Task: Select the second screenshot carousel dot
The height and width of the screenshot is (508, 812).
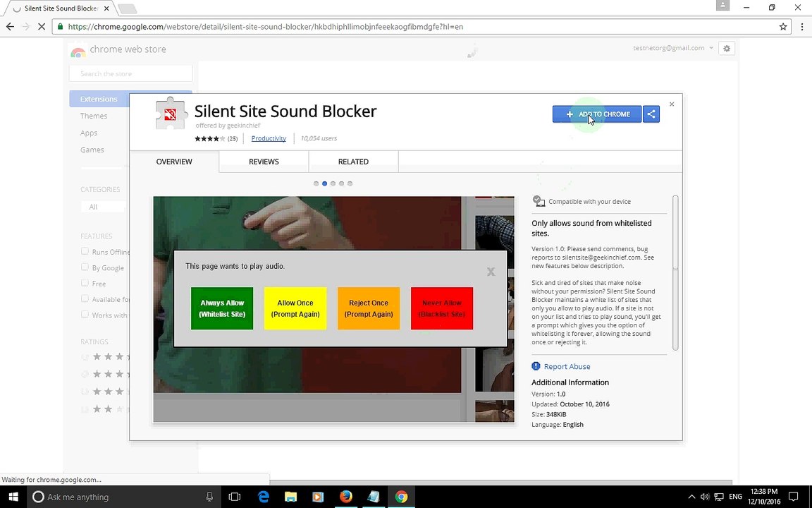Action: coord(325,183)
